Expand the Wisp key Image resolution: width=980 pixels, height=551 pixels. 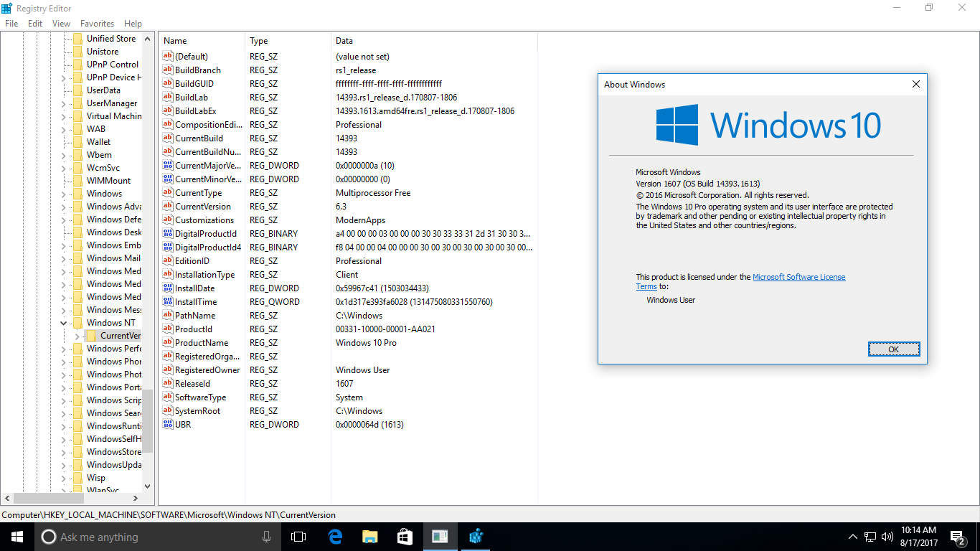(64, 478)
